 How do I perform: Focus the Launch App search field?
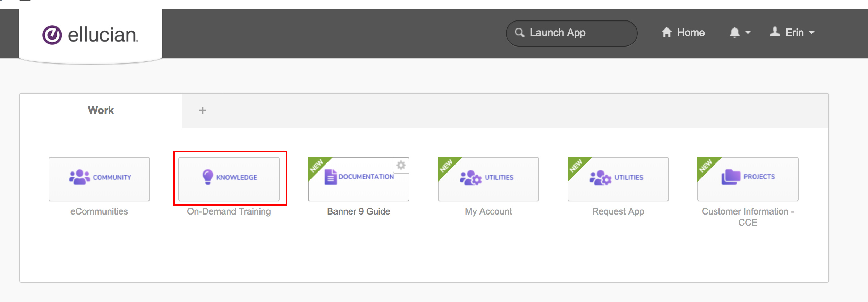coord(572,33)
